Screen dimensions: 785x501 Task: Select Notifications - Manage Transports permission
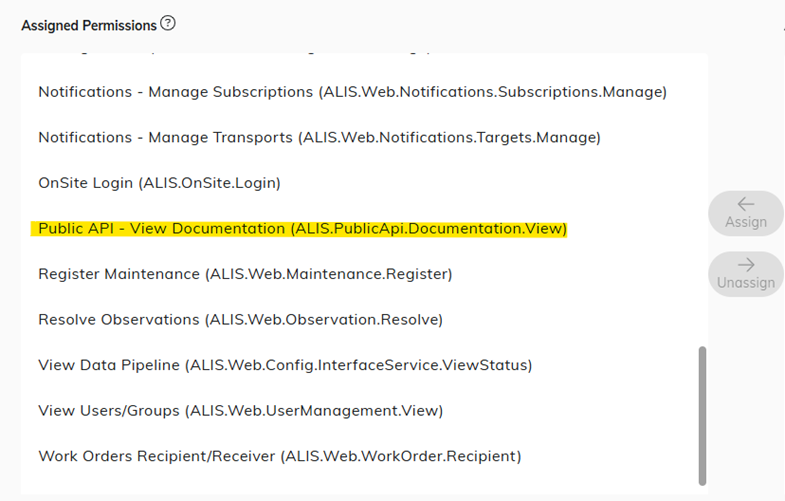[x=319, y=137]
